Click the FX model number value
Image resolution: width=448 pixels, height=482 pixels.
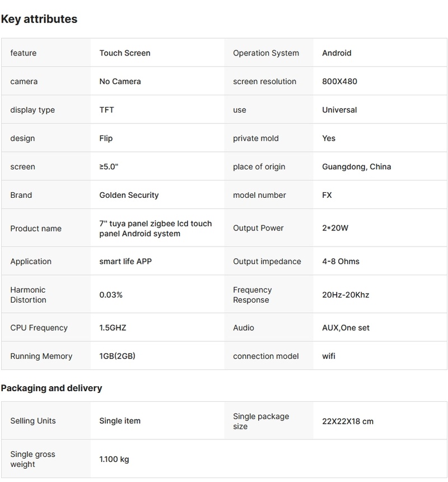pyautogui.click(x=327, y=195)
